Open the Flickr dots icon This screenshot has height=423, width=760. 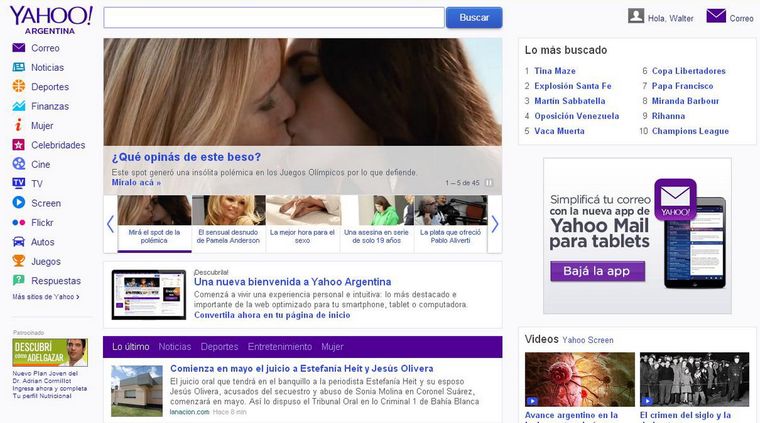click(18, 222)
